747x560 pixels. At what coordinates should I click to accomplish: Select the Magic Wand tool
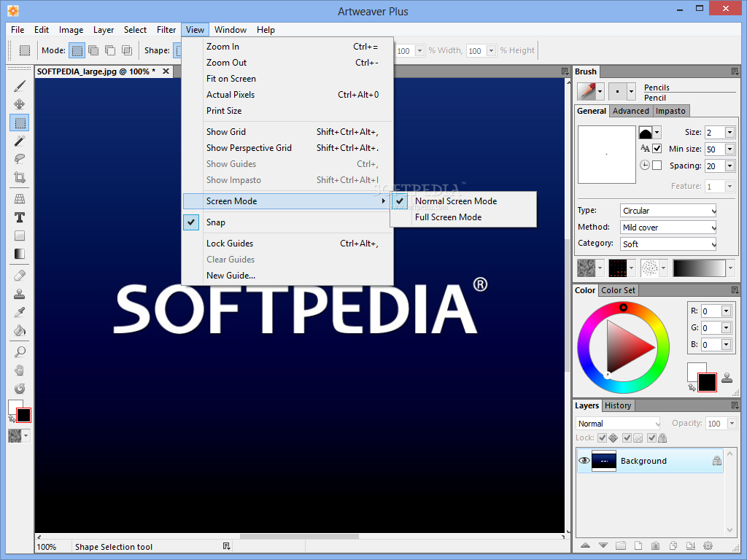pos(20,141)
